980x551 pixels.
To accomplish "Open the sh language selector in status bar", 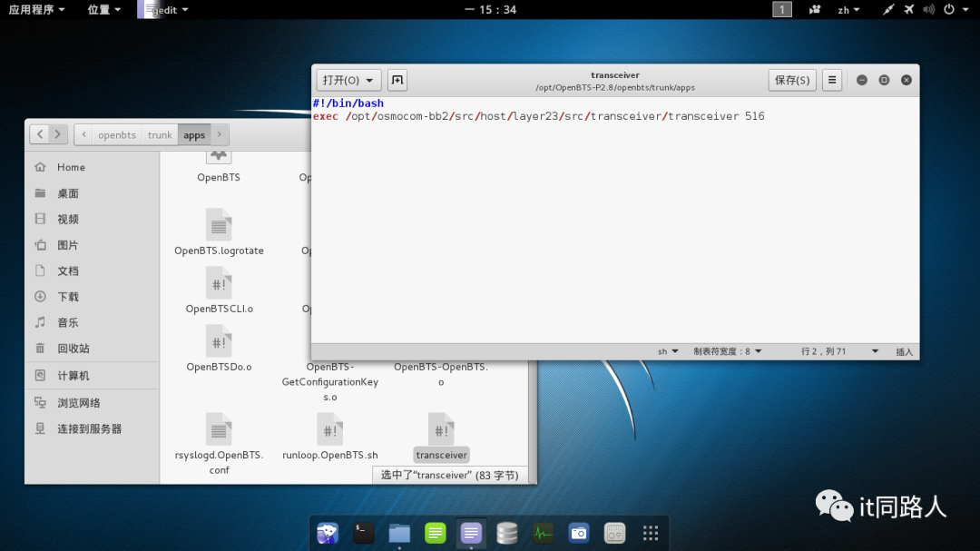I will click(668, 351).
